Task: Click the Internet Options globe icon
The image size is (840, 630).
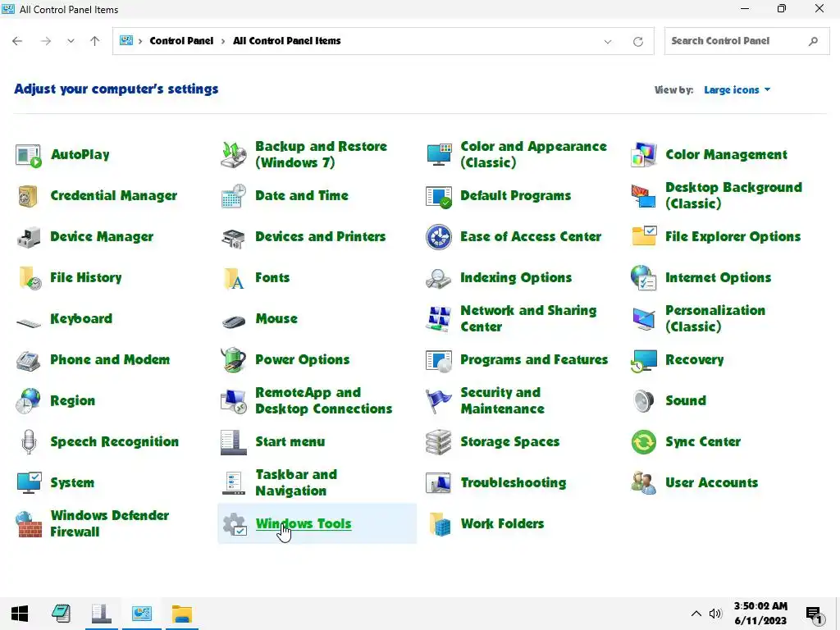Action: point(643,278)
